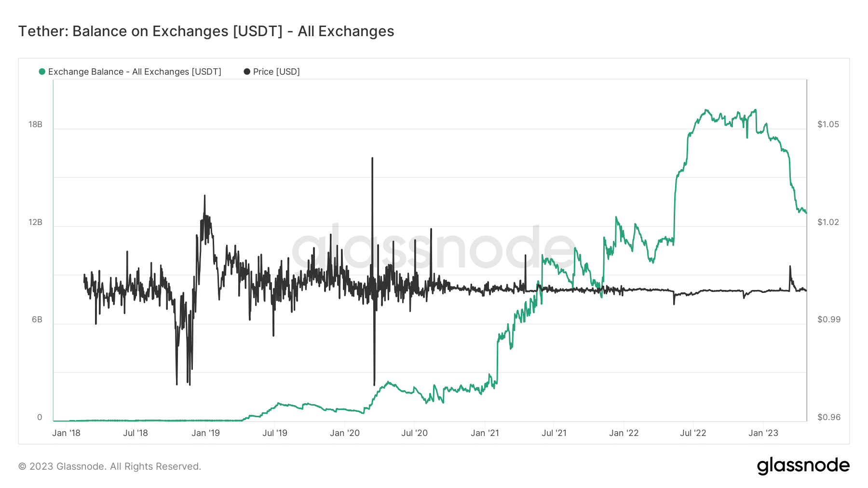Viewport: 868px width, 488px height.
Task: Click the green Exchange Balance legend dot
Action: (x=42, y=72)
